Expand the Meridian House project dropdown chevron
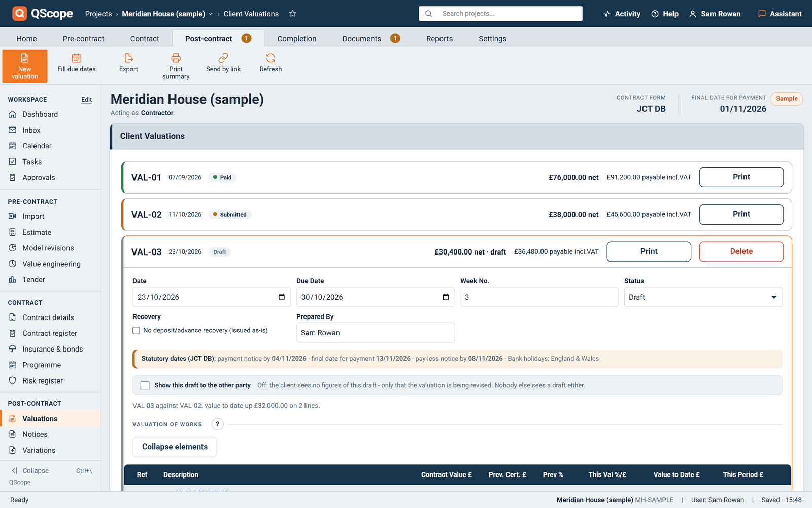 tap(211, 14)
